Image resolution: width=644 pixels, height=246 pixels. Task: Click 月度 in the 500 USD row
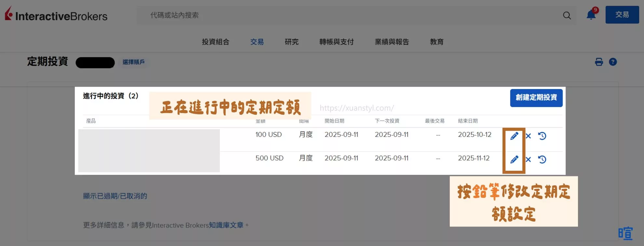tap(306, 158)
